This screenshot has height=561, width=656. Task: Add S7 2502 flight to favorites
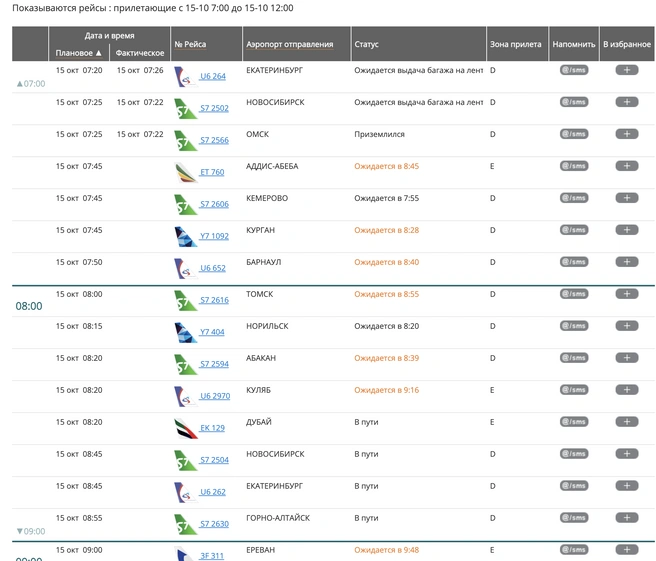coord(627,102)
